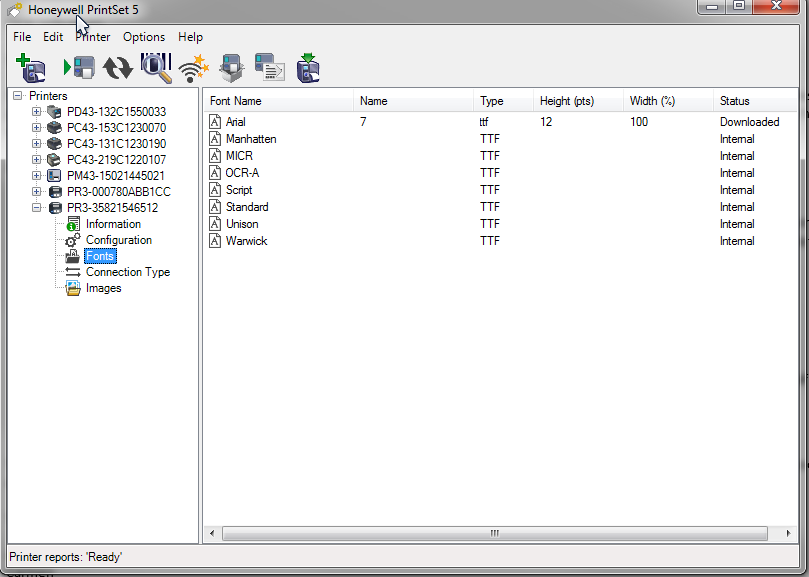The height and width of the screenshot is (577, 809).
Task: Sort by the Height (pts) column header
Action: [578, 101]
